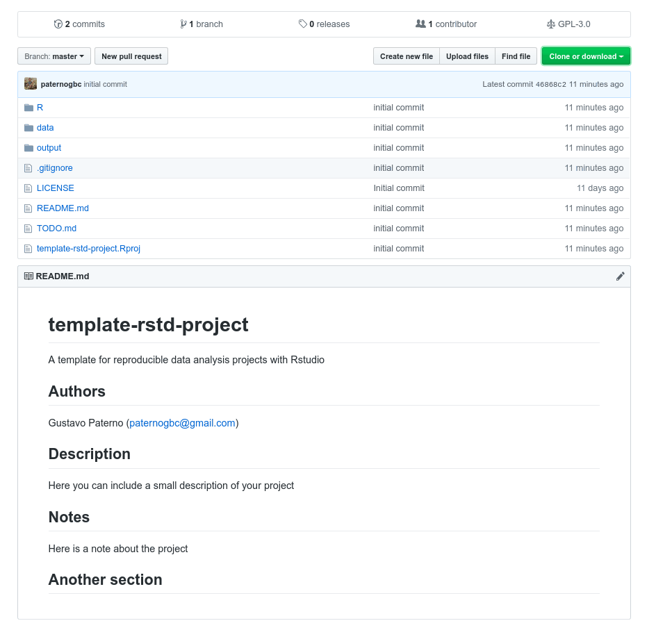The height and width of the screenshot is (630, 672).
Task: Open README.md in the file list
Action: [63, 208]
